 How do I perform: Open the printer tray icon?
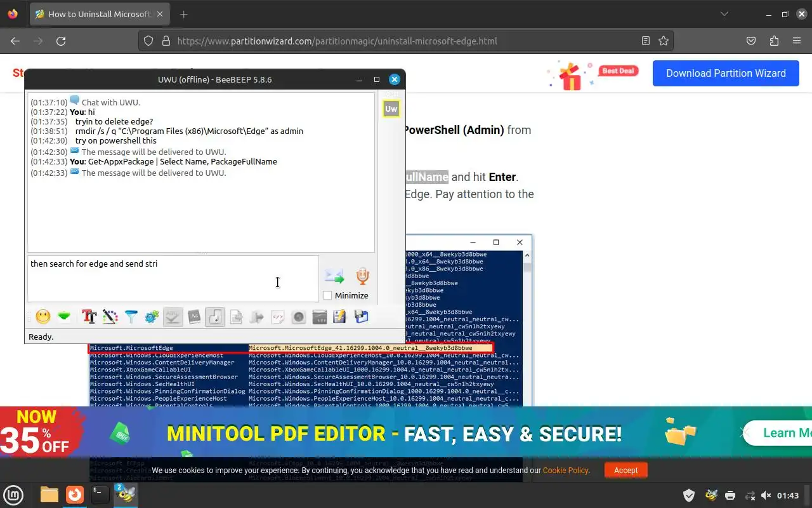[x=730, y=495]
